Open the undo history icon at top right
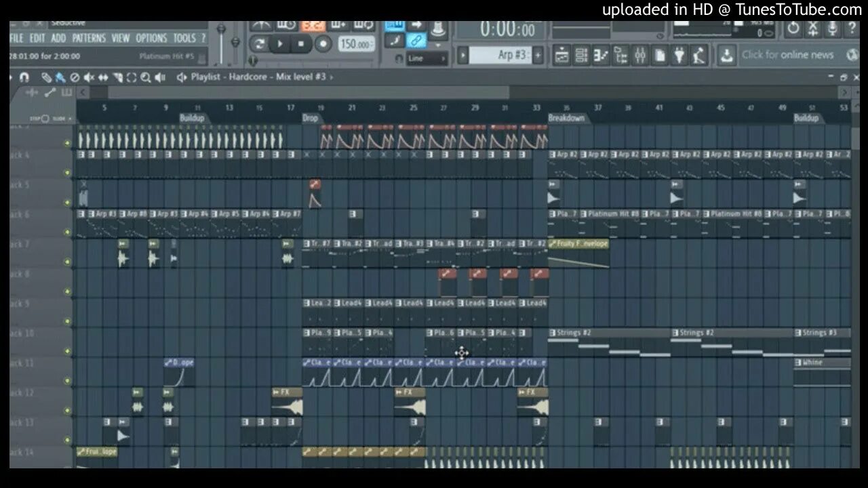 coord(793,28)
